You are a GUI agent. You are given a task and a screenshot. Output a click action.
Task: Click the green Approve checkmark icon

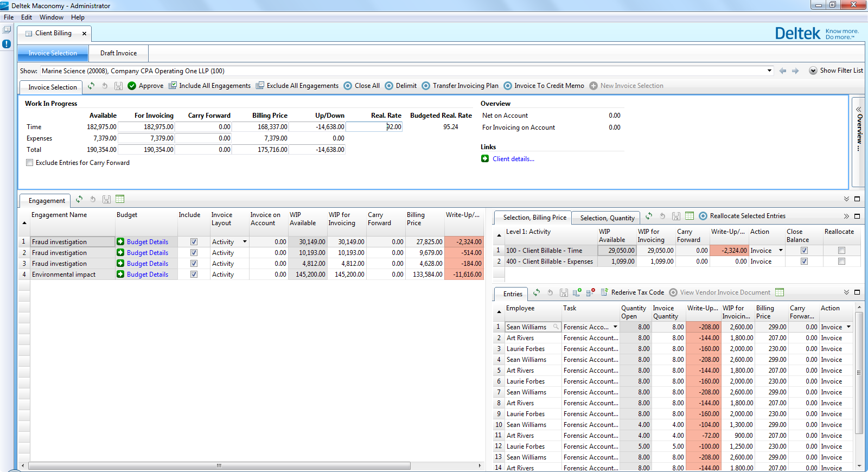point(132,86)
